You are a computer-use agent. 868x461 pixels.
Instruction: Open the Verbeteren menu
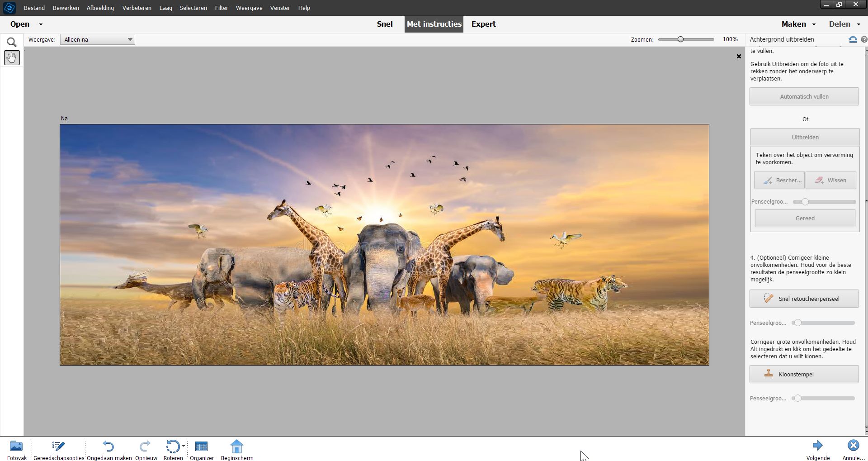[x=137, y=8]
